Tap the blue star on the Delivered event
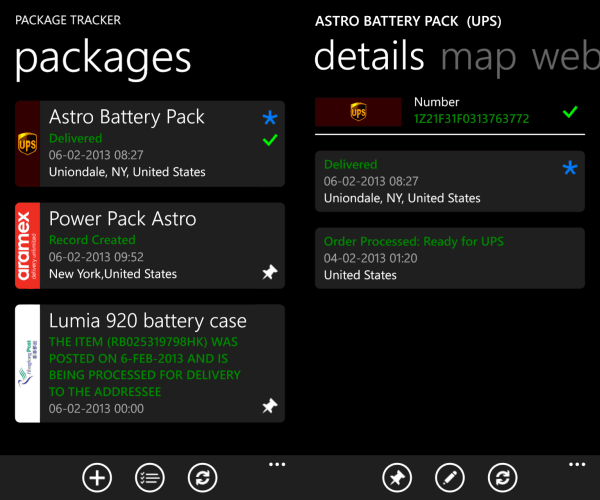The height and width of the screenshot is (500, 600). click(570, 168)
